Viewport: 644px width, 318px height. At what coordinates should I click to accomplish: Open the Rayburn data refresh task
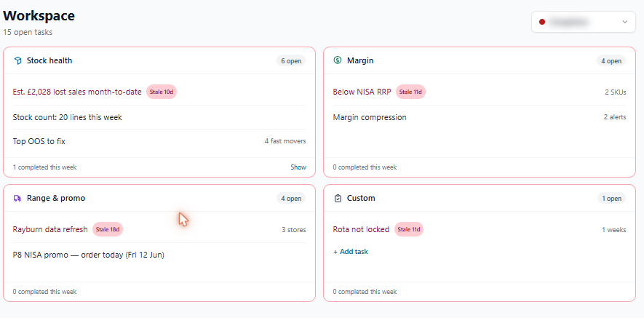(x=50, y=229)
